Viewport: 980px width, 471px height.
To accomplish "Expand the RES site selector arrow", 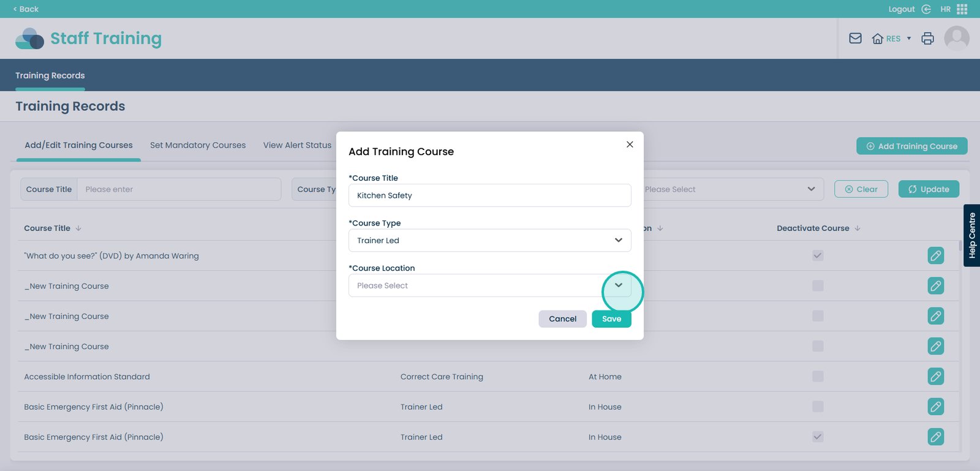I will (x=909, y=39).
